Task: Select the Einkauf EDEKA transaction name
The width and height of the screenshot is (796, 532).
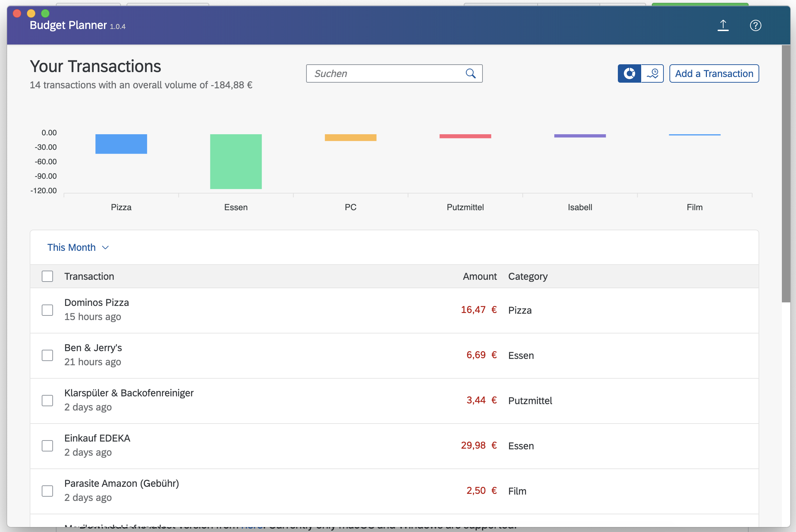Action: 97,438
